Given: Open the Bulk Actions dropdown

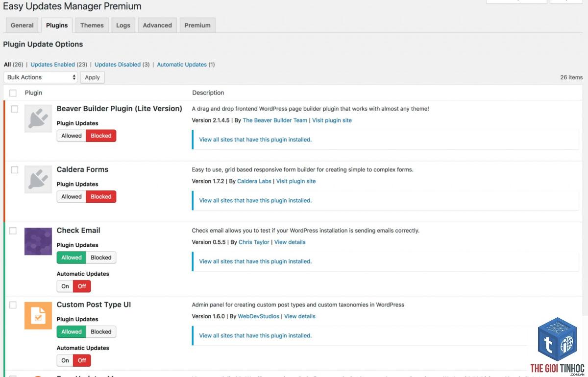Looking at the screenshot, I should click(40, 77).
